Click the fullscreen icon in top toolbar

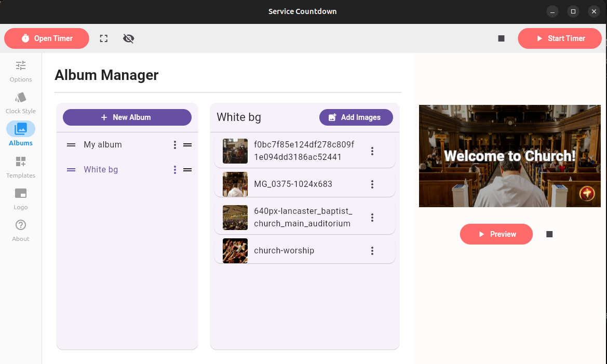(104, 38)
